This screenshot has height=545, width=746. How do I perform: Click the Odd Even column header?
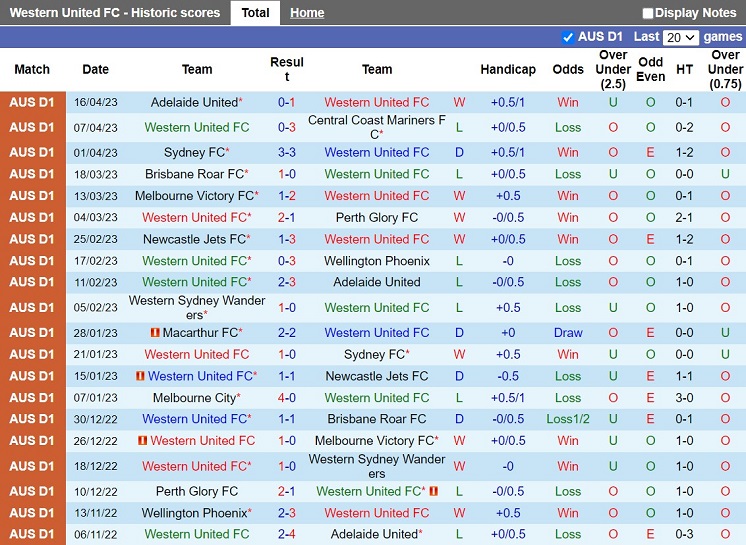[x=650, y=69]
